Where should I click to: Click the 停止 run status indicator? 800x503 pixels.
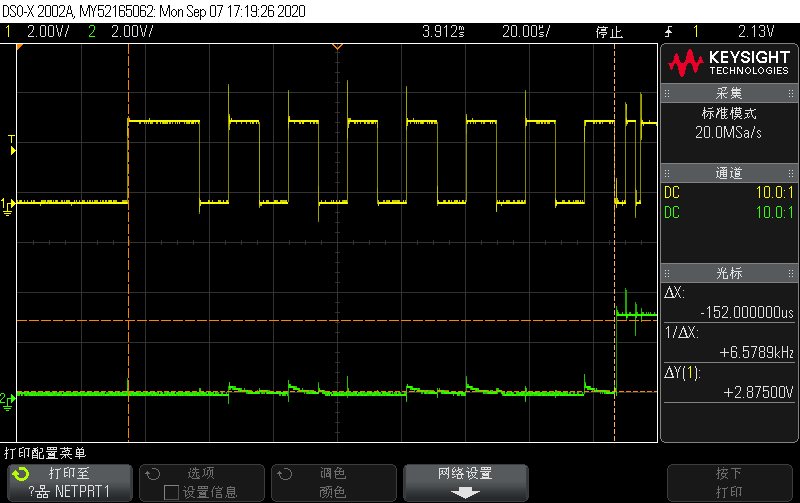[x=609, y=32]
